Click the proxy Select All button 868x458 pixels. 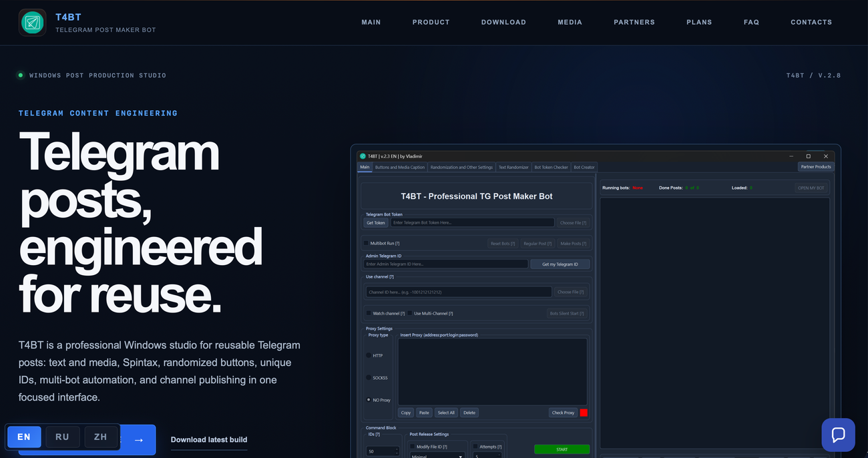[446, 413]
